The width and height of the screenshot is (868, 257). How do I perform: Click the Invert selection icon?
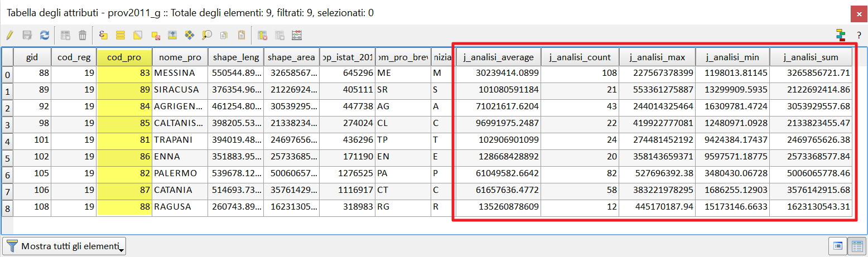pos(137,35)
